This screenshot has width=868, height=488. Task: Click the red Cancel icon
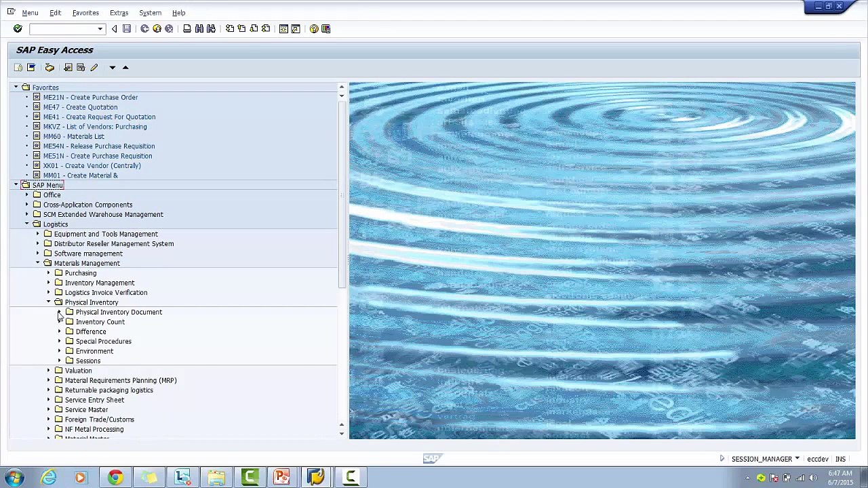coord(169,28)
